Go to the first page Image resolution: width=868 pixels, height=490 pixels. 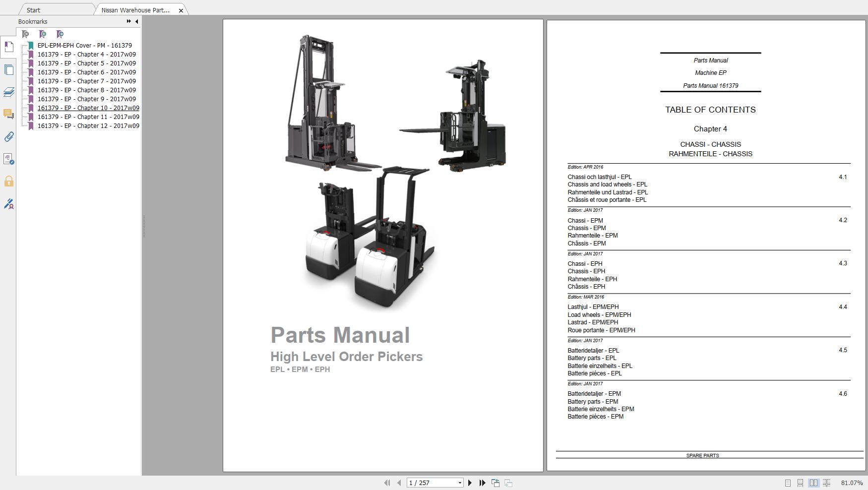pos(387,483)
